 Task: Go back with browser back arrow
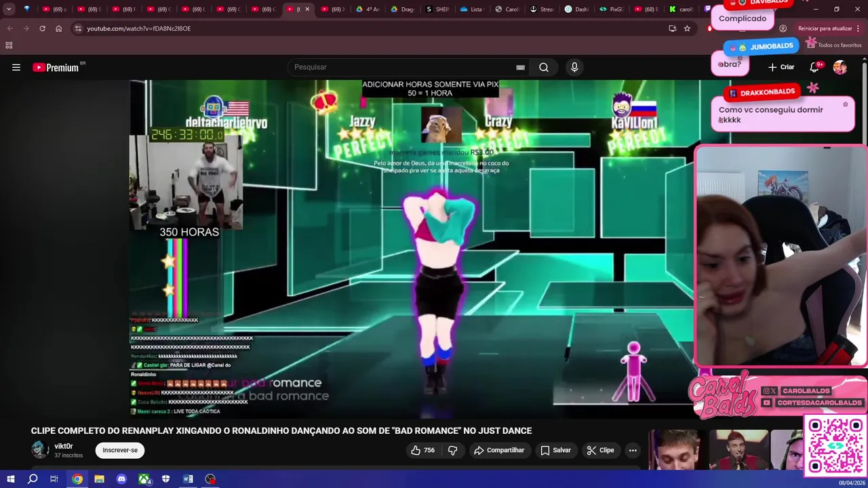coord(9,28)
